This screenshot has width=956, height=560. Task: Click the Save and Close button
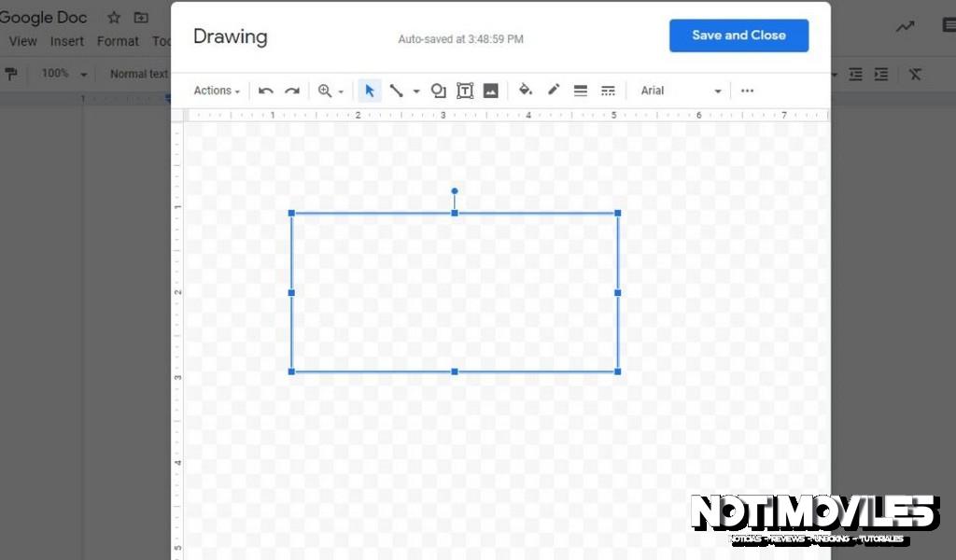click(x=738, y=35)
